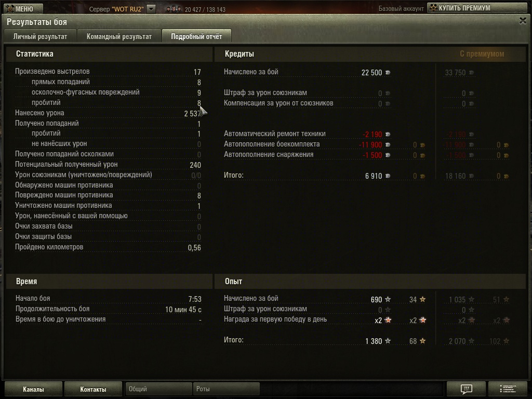Open the server selection dropdown arrow
532x399 pixels.
tap(151, 9)
